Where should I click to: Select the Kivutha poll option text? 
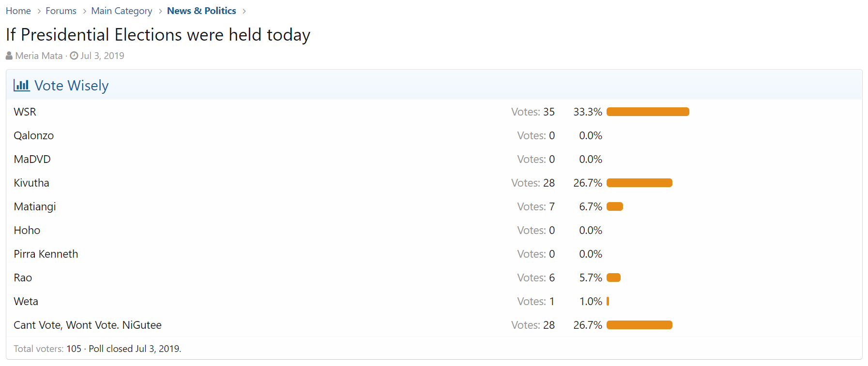pos(31,183)
